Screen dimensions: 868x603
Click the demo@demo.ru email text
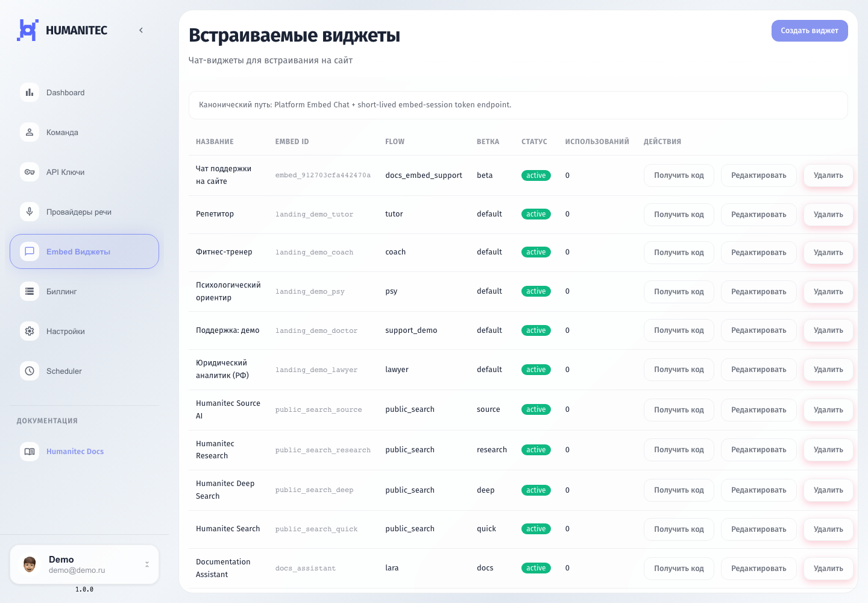tap(77, 570)
